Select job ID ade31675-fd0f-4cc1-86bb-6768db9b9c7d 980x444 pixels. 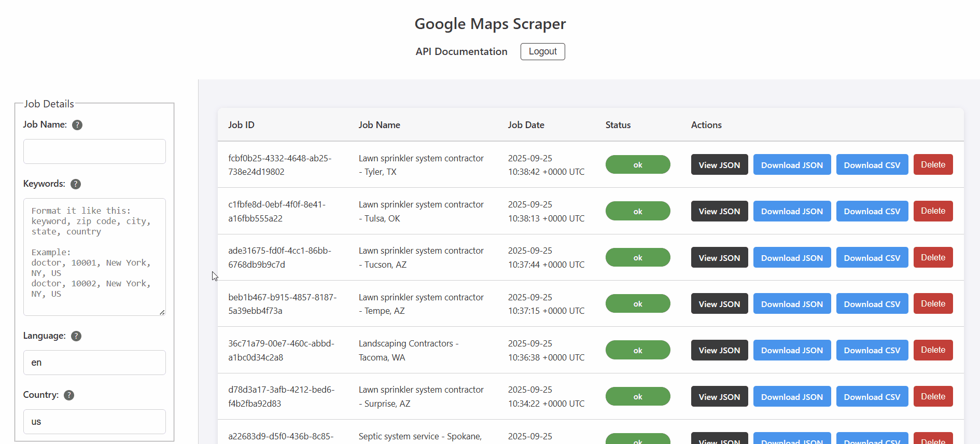click(x=280, y=258)
